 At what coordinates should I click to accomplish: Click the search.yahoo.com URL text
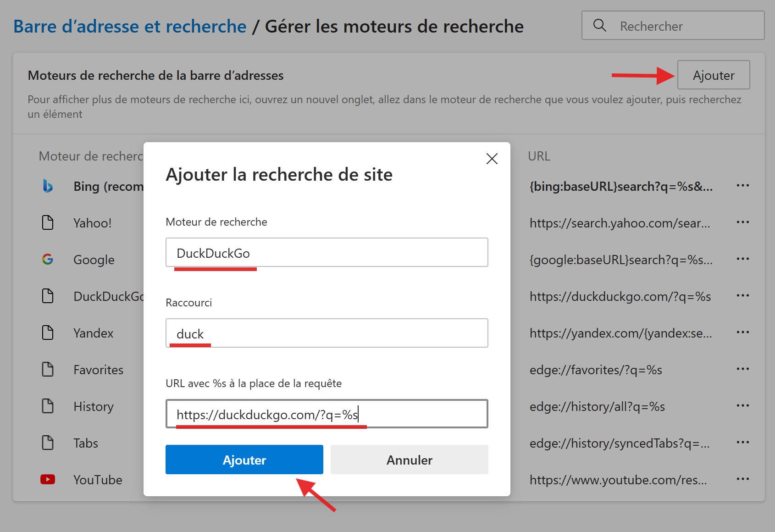620,223
